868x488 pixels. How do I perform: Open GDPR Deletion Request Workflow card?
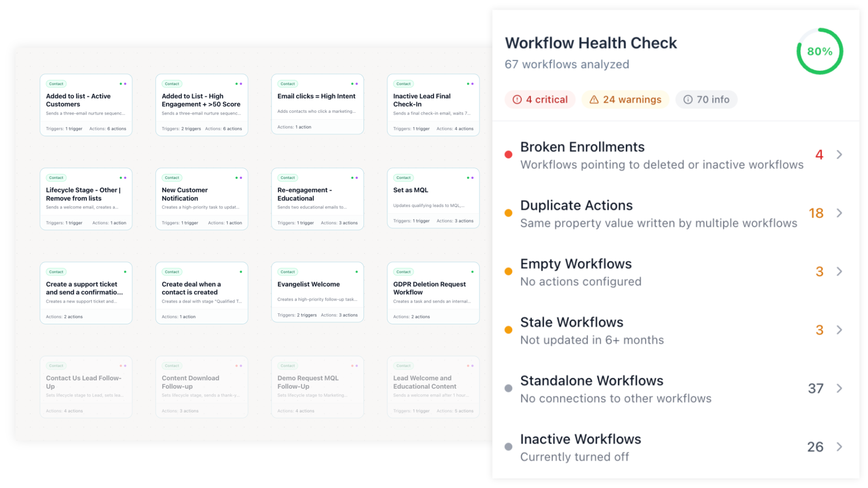tap(433, 293)
